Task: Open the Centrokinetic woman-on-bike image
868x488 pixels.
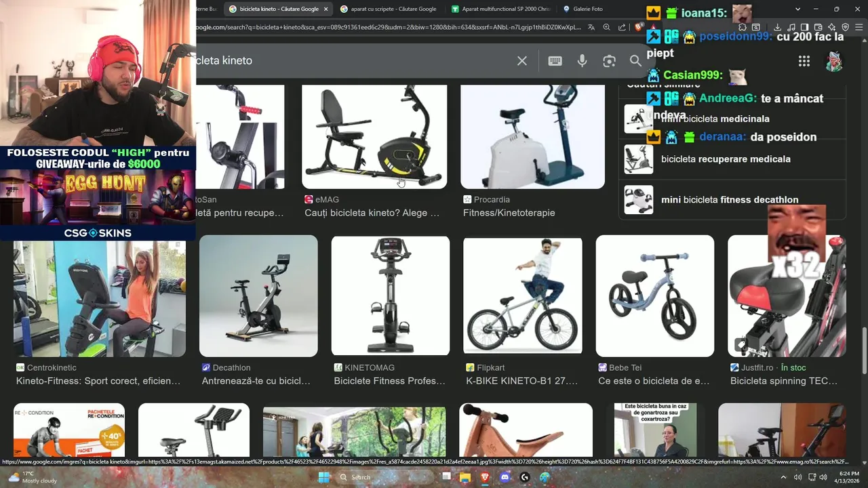Action: (x=100, y=298)
